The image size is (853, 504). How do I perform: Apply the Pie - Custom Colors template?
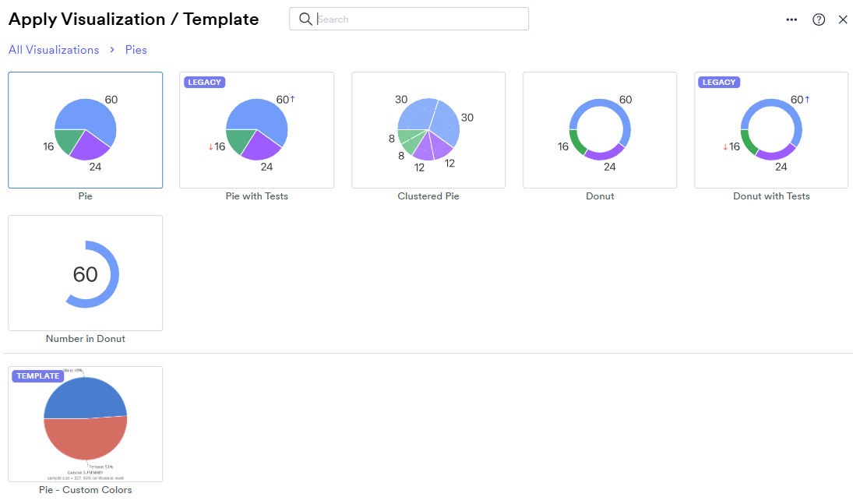pyautogui.click(x=86, y=424)
